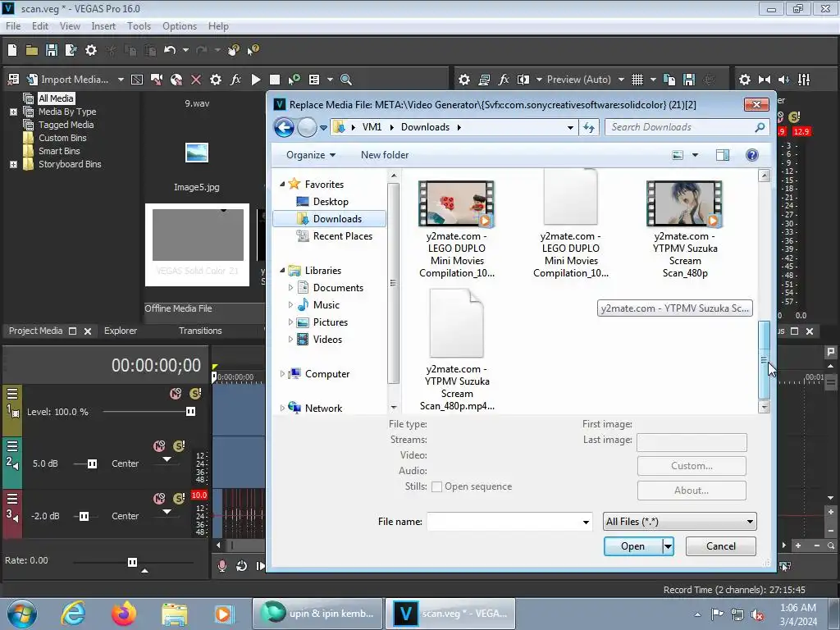840x630 pixels.
Task: Click Remove selected media red X icon
Action: pos(196,80)
